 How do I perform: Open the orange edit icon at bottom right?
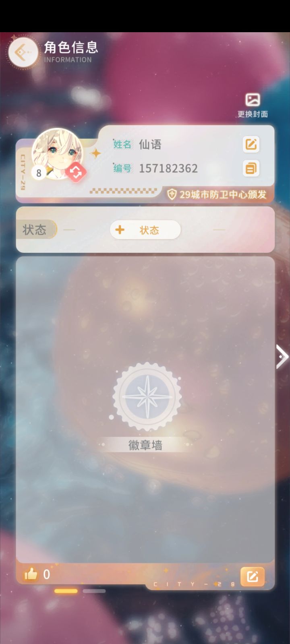click(x=253, y=577)
